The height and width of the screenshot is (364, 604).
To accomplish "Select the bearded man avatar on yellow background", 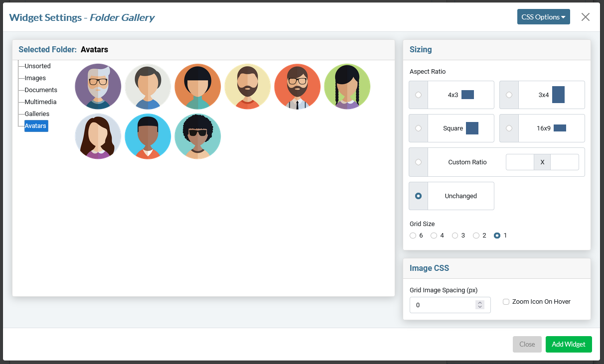I will pyautogui.click(x=248, y=87).
